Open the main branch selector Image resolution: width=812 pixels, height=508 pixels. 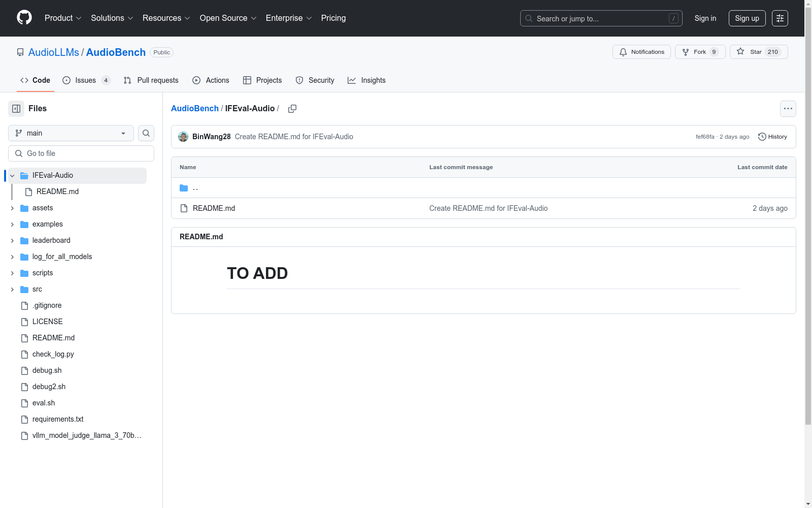(71, 133)
